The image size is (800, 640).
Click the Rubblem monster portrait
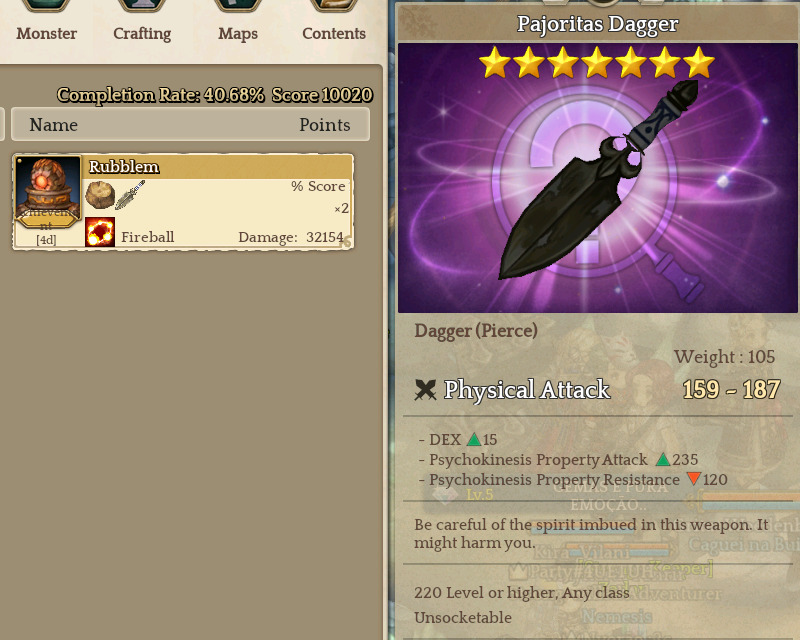[x=48, y=192]
